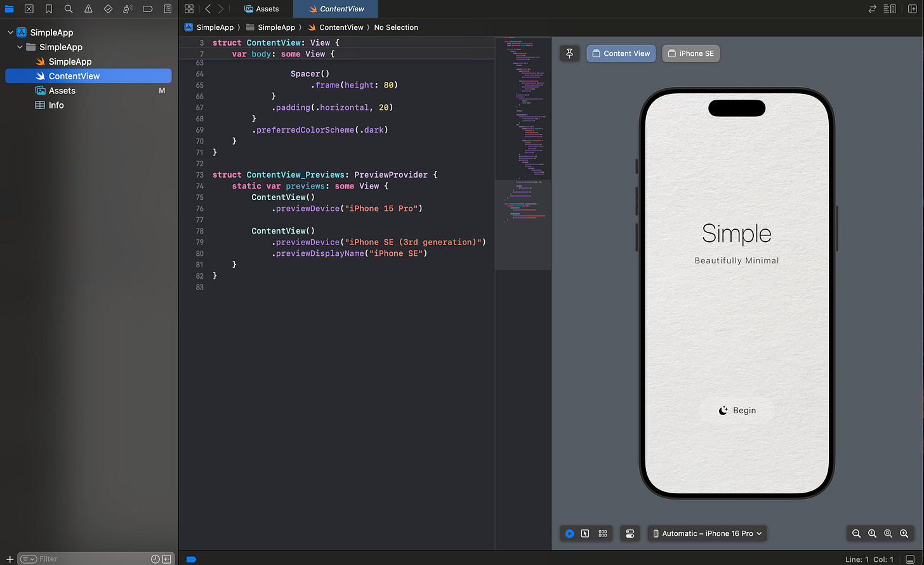Open the Find navigator magnifier icon
The height and width of the screenshot is (565, 924).
coord(69,9)
